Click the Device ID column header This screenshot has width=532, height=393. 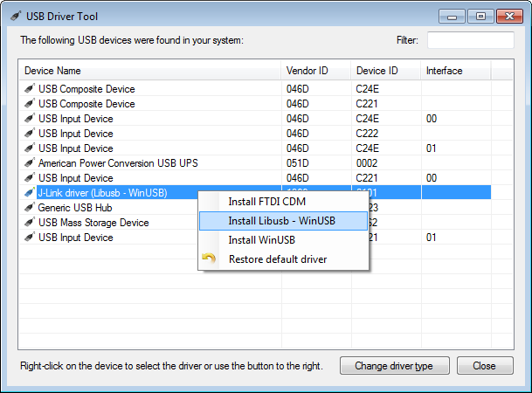coord(385,71)
